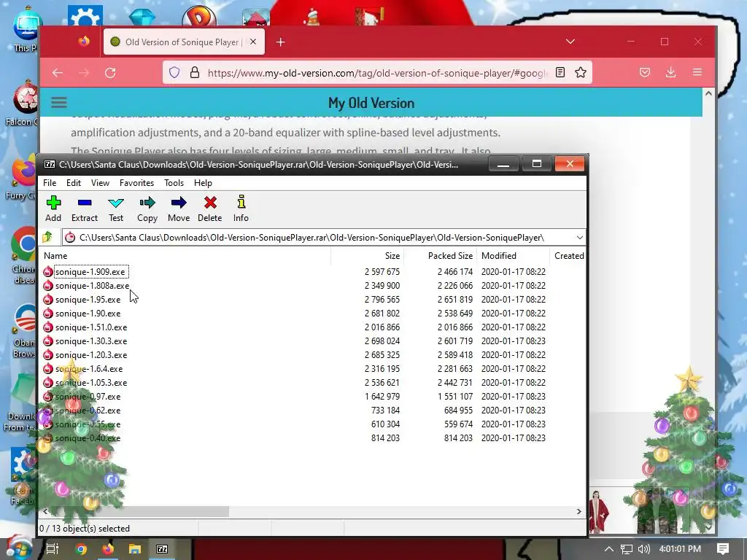The image size is (747, 560).
Task: Open the Firefox downloads panel
Action: (671, 72)
